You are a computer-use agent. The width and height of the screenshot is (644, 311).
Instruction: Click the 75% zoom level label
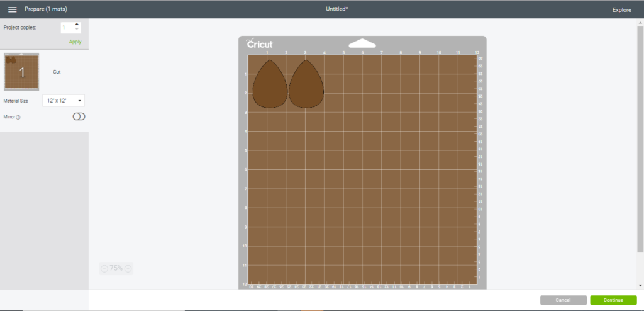click(x=116, y=268)
